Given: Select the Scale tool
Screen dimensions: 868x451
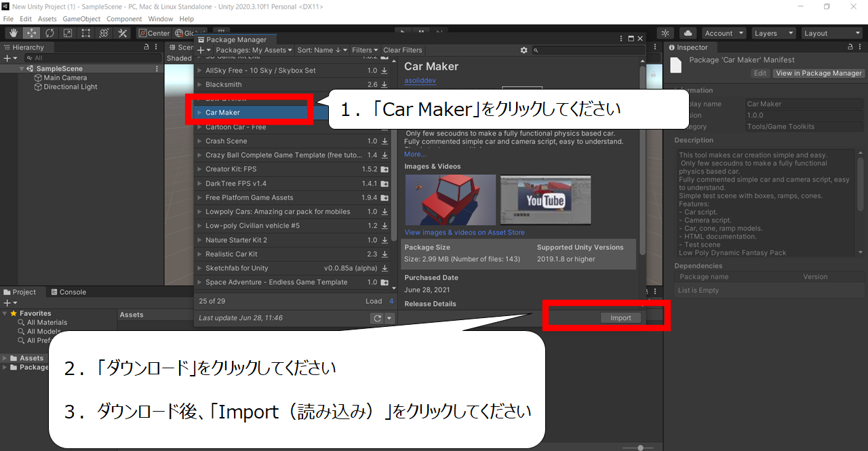Looking at the screenshot, I should pos(68,33).
